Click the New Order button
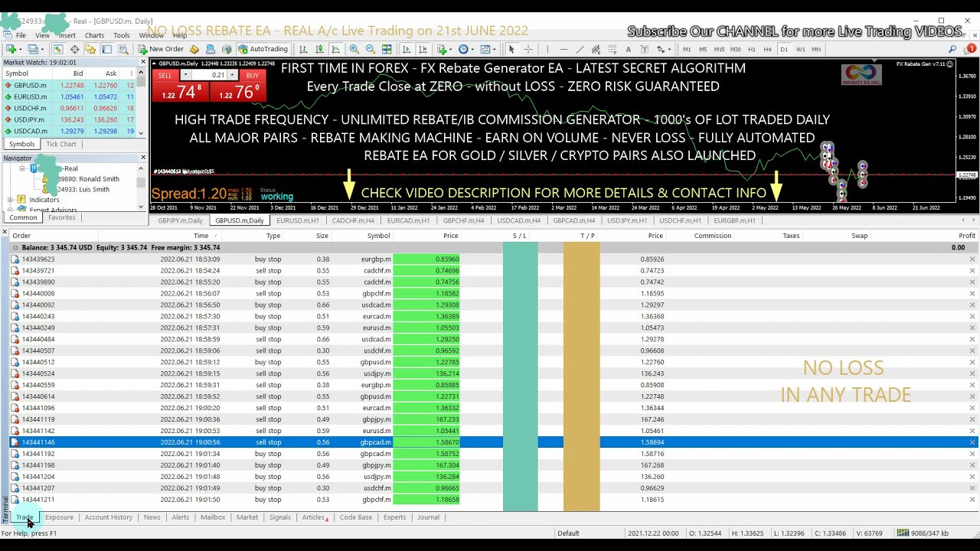 tap(161, 49)
